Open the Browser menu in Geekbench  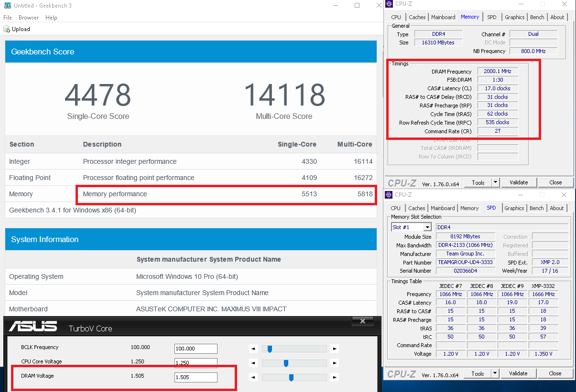tap(29, 18)
